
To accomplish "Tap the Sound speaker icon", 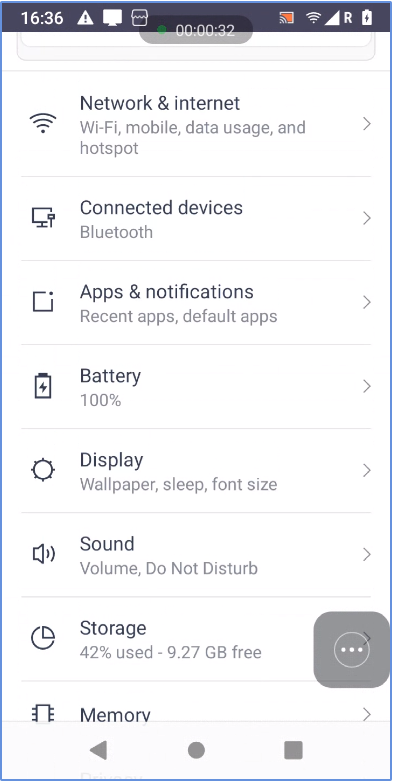I will tap(43, 554).
